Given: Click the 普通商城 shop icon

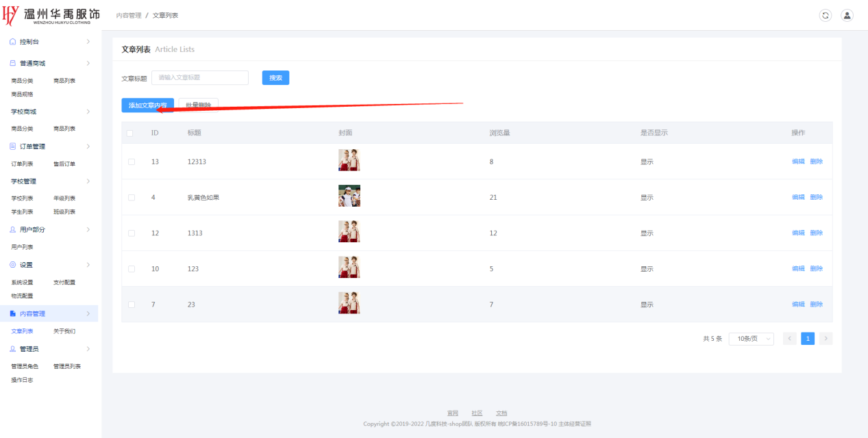Looking at the screenshot, I should pyautogui.click(x=13, y=63).
